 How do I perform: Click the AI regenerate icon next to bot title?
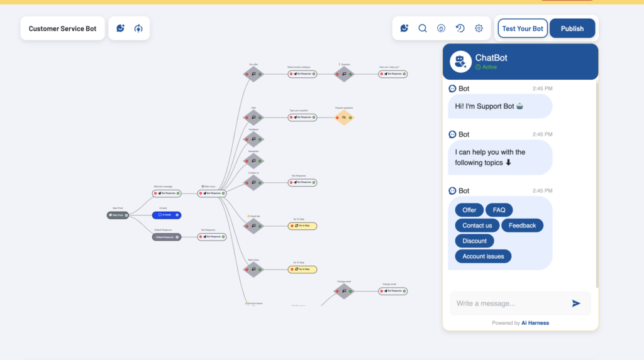coord(138,28)
